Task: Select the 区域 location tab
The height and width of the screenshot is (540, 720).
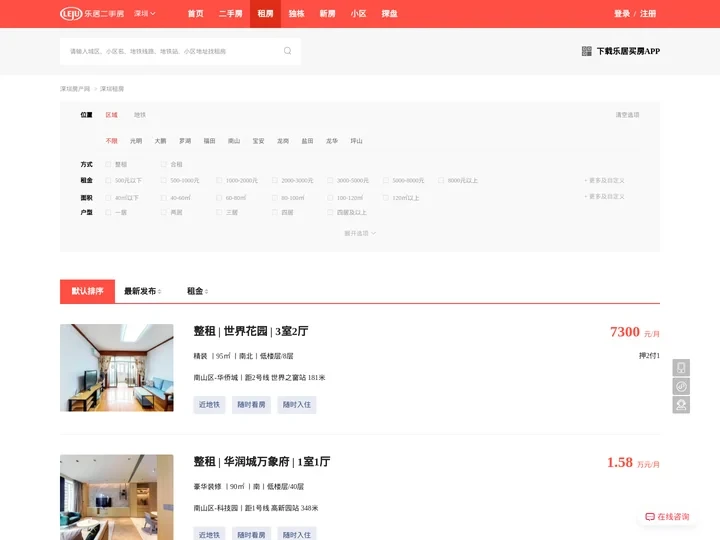Action: click(x=112, y=115)
